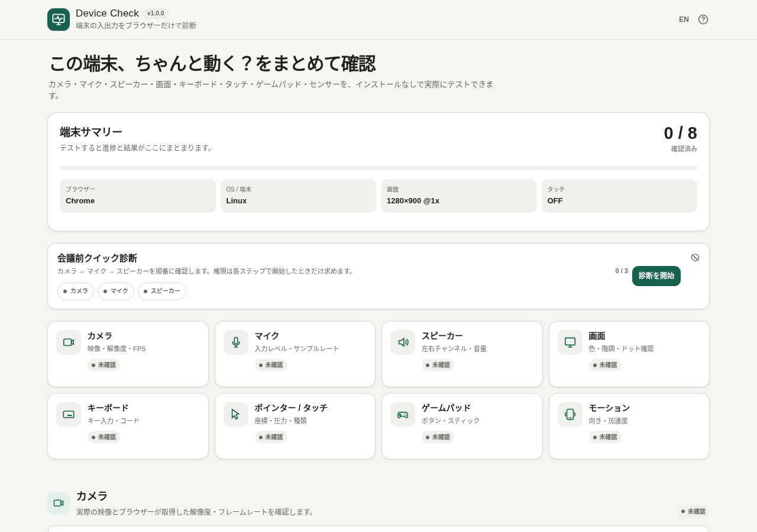Click the camera icon in カメラ card
Screen dimensions: 757x532
69,342
